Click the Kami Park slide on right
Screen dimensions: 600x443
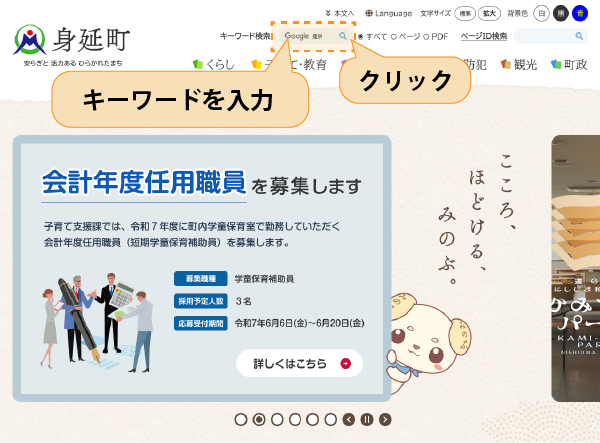pyautogui.click(x=576, y=268)
